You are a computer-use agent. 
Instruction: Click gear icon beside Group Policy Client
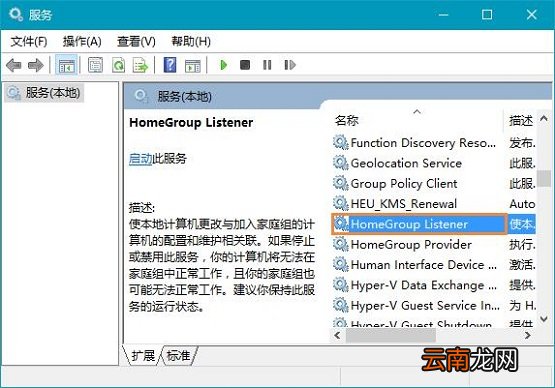341,183
